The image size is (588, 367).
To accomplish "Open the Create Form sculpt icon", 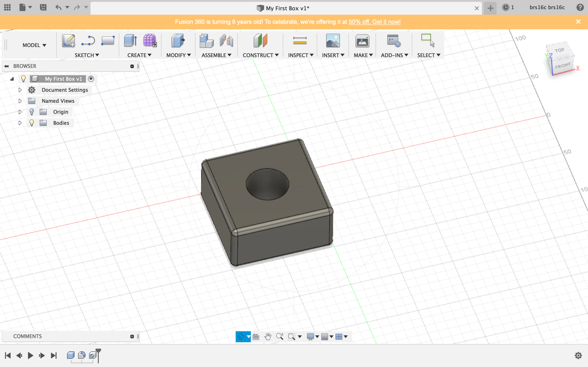I will click(x=150, y=41).
